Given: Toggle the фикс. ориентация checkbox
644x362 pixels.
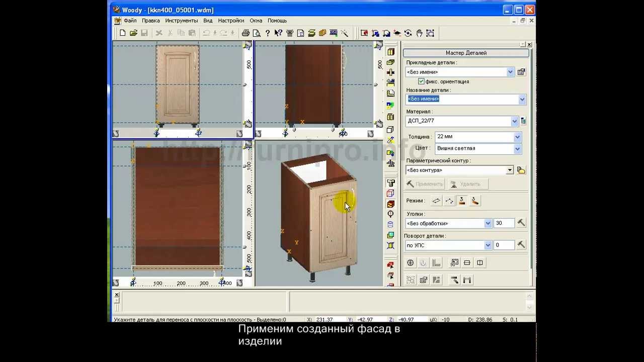Looking at the screenshot, I should [x=421, y=81].
